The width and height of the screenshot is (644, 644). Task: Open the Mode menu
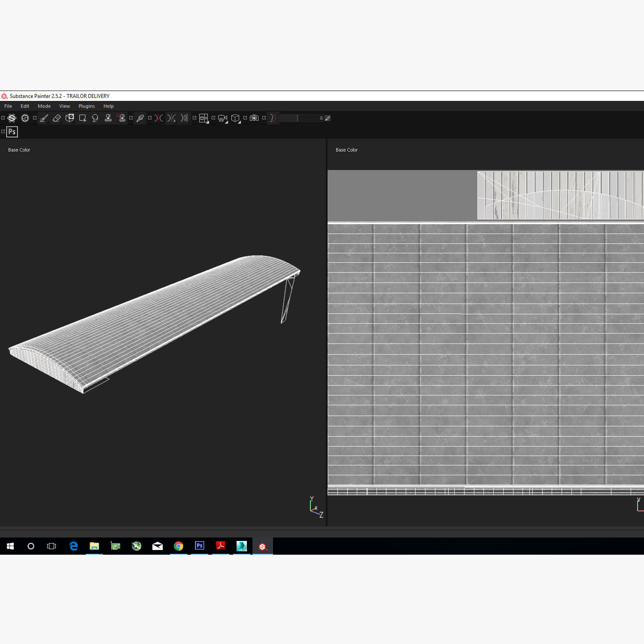pyautogui.click(x=44, y=106)
